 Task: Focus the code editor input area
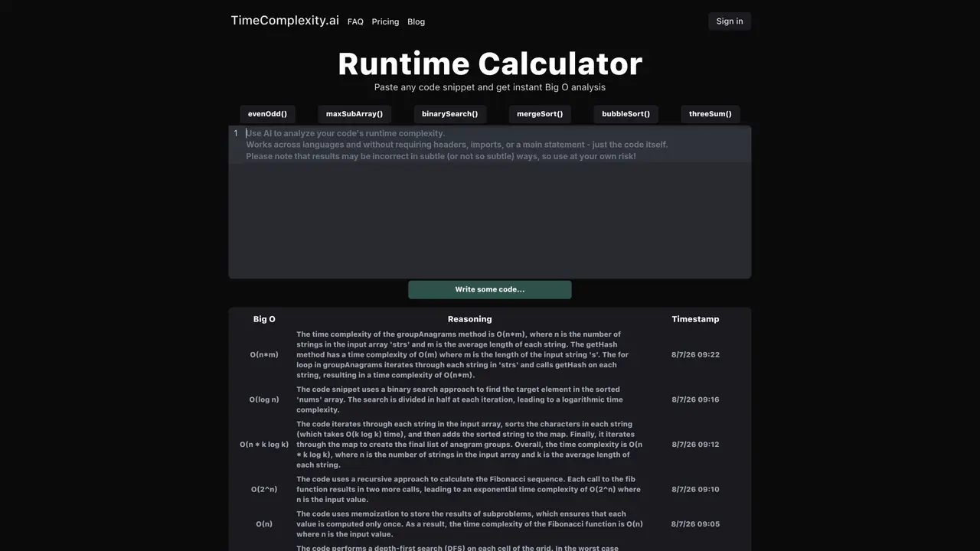490,202
